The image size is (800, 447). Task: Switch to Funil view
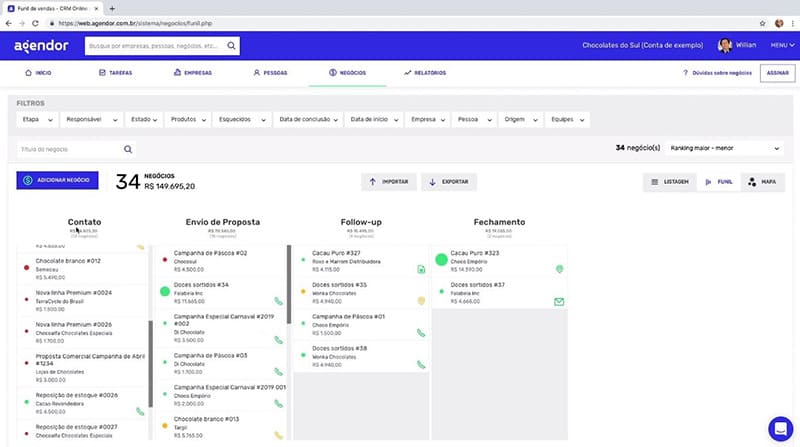(x=717, y=182)
